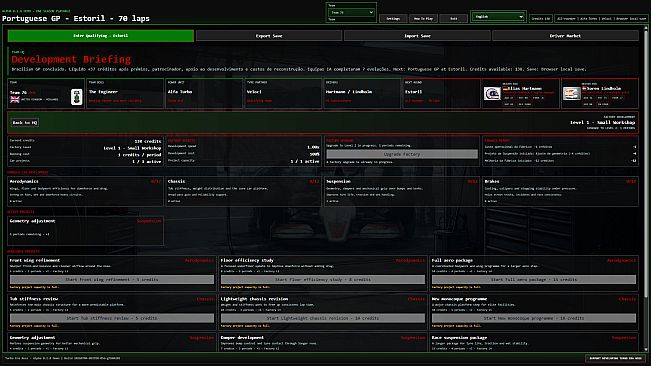The height and width of the screenshot is (366, 651).
Task: Open the Settings button in top bar
Action: [x=393, y=18]
